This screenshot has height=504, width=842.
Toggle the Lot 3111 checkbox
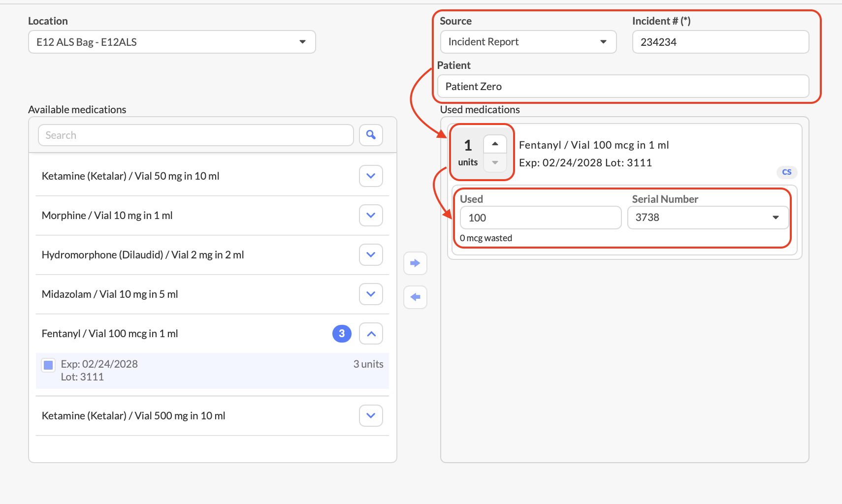coord(48,365)
